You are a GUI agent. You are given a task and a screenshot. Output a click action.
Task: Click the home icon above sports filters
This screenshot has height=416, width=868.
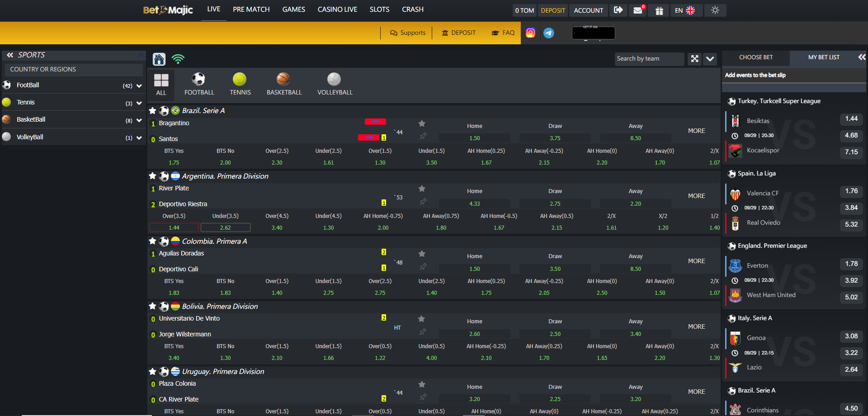[159, 59]
